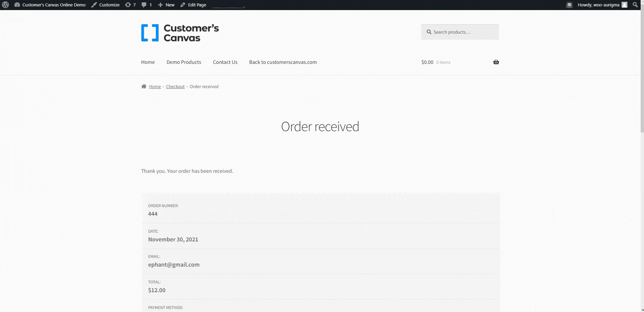The image size is (644, 312).
Task: Click the 'Order received' breadcrumb text
Action: click(x=204, y=86)
